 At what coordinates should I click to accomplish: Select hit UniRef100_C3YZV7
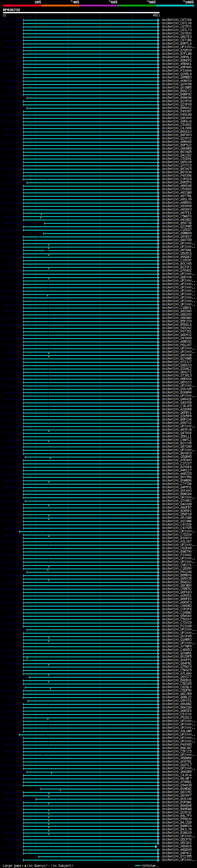[177, 464]
